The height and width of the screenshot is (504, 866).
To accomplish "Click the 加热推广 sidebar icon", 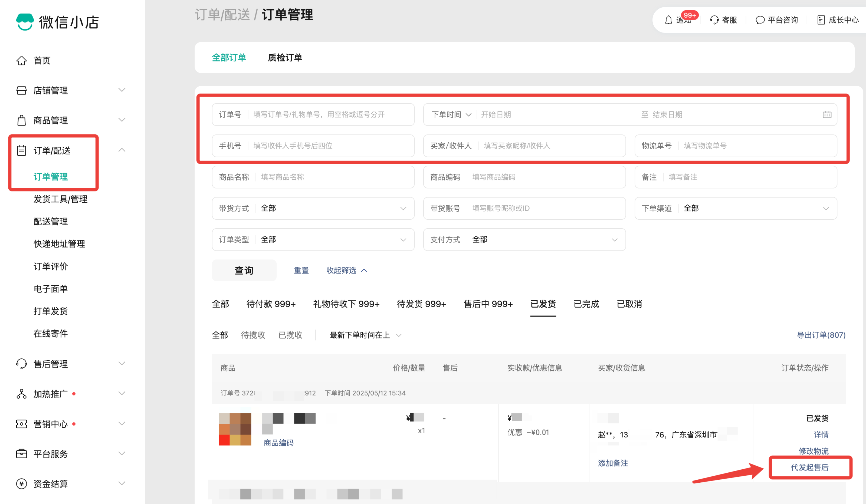I will (21, 394).
